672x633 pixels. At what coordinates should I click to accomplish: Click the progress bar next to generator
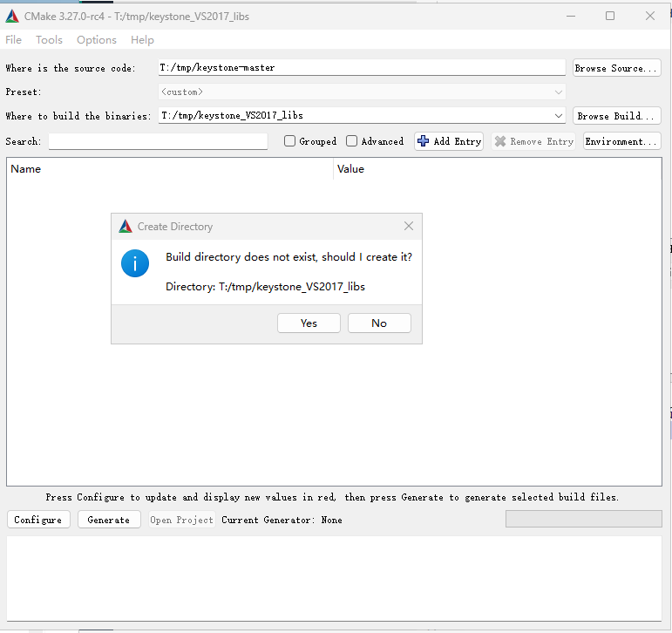pyautogui.click(x=584, y=519)
